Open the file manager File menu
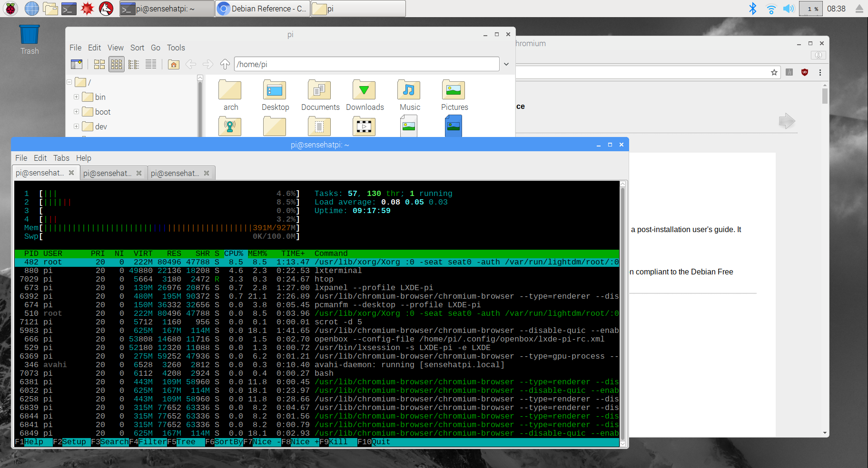The height and width of the screenshot is (468, 868). pos(75,48)
